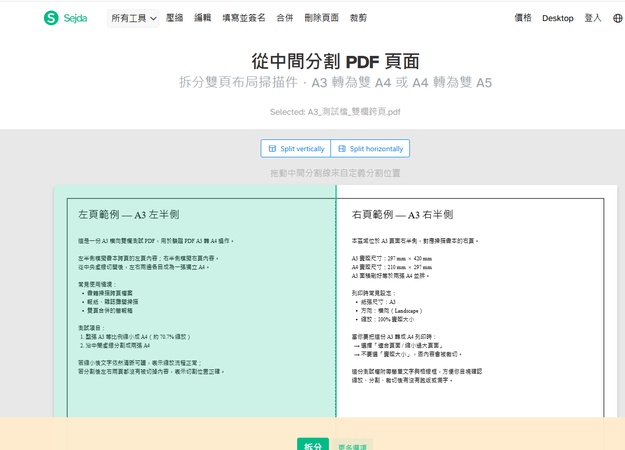Open the 編輯 tool
The image size is (625, 450).
(202, 18)
